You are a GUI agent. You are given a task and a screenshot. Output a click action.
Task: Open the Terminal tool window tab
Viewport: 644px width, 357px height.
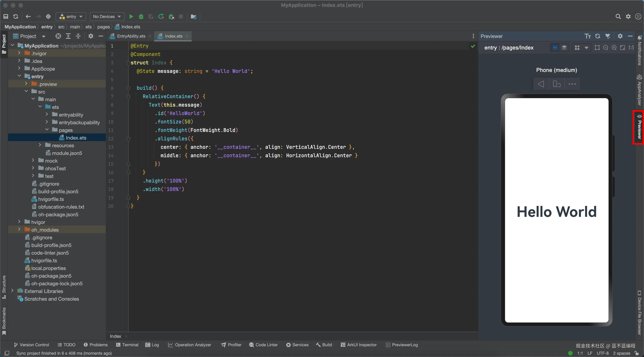point(127,345)
